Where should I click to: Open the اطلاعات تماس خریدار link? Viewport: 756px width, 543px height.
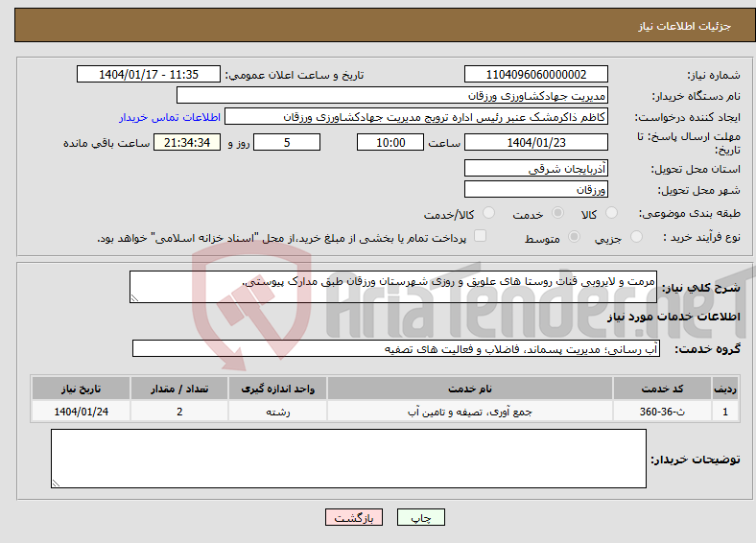170,117
